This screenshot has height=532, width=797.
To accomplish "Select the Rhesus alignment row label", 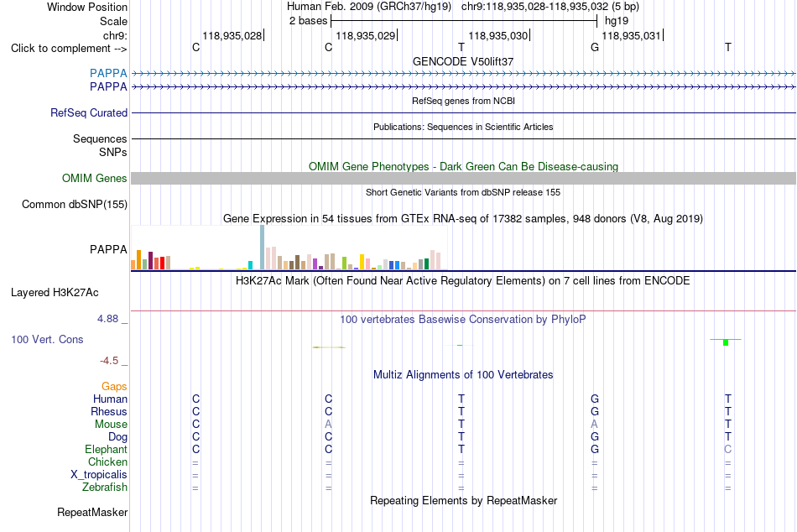I will pyautogui.click(x=109, y=411).
